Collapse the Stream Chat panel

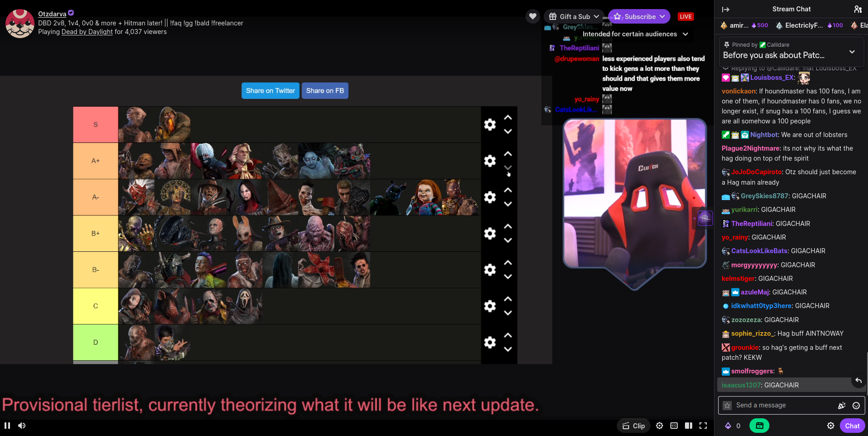click(725, 9)
